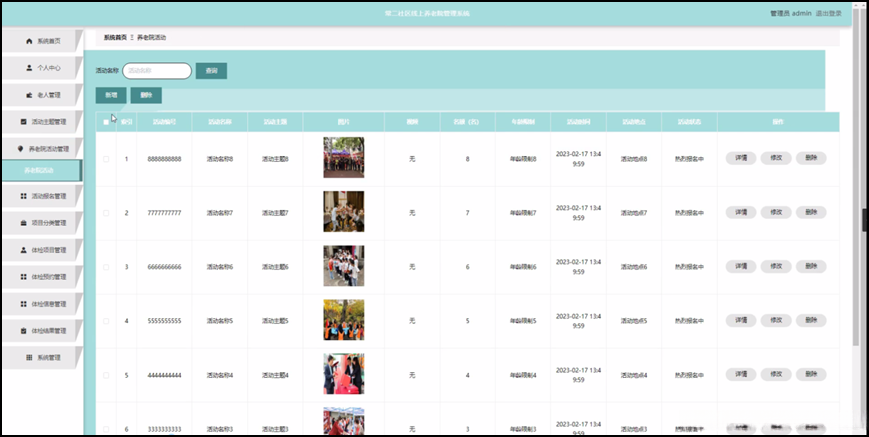Click 删除 in the 6666666666 row

pyautogui.click(x=811, y=266)
